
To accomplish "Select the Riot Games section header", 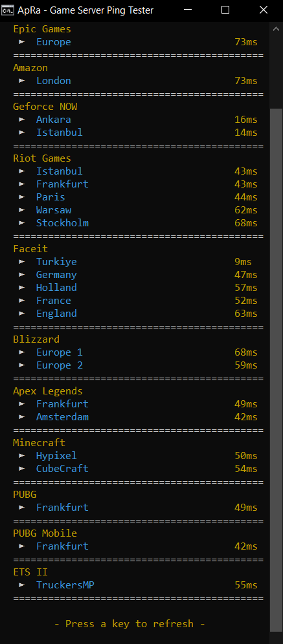I will tap(42, 158).
